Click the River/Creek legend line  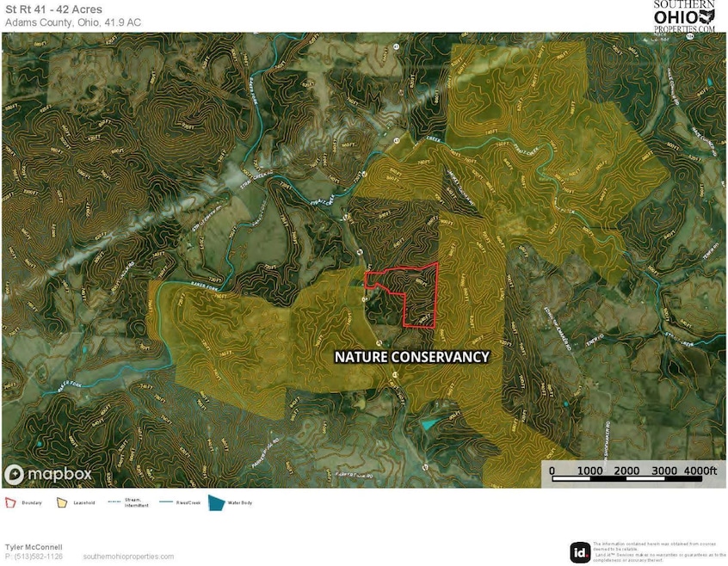click(165, 502)
